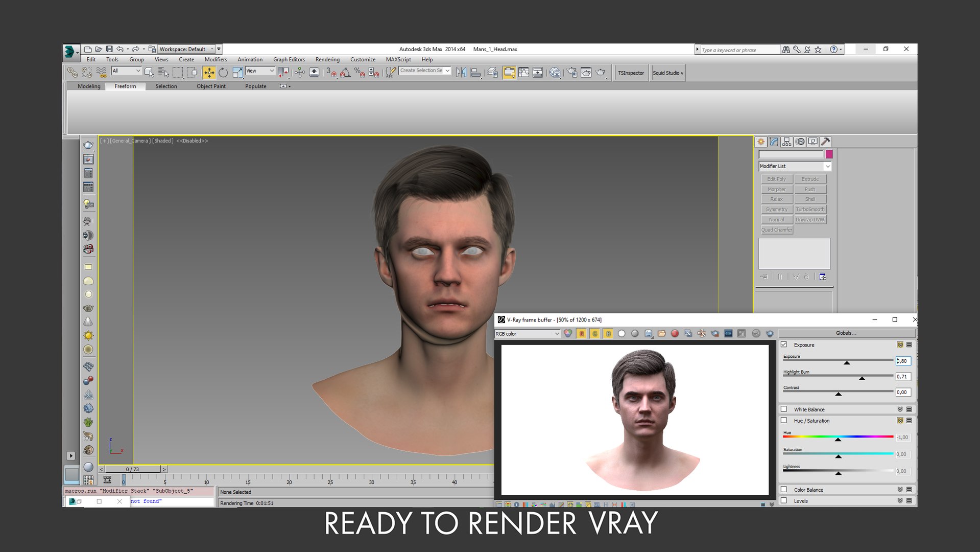This screenshot has height=552, width=980.
Task: Switch to the Object Paint ribbon tab
Action: point(211,86)
